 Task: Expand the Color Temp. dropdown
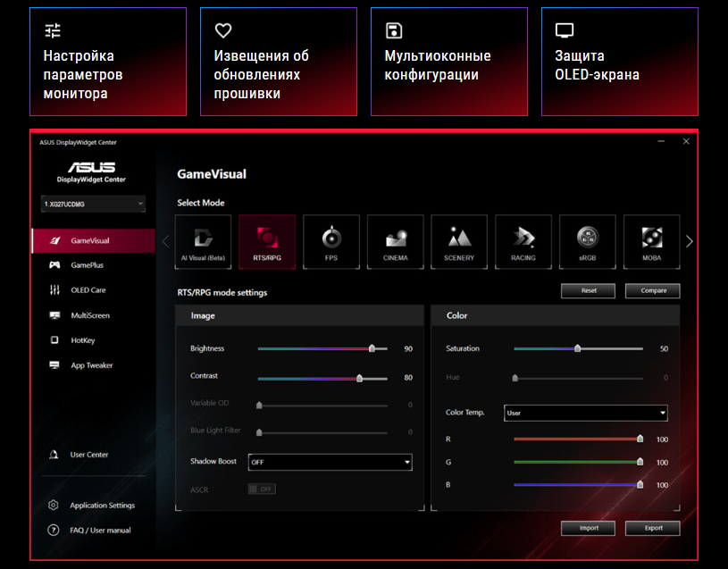tap(585, 413)
